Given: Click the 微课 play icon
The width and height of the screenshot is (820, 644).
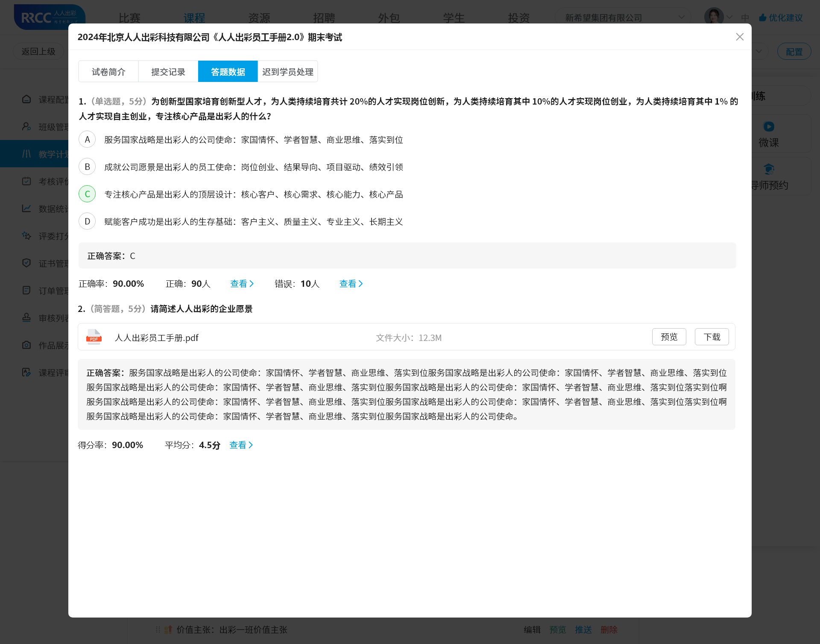Looking at the screenshot, I should pyautogui.click(x=769, y=126).
